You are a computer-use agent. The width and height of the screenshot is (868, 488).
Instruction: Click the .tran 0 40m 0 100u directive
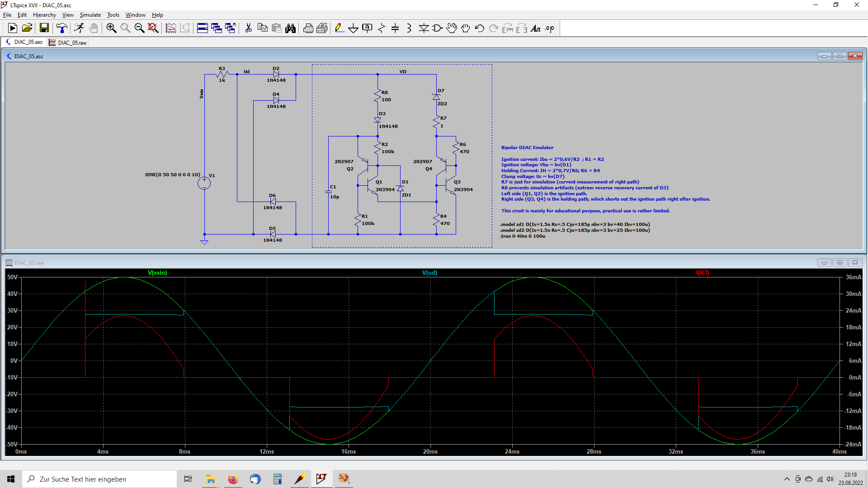click(x=523, y=236)
